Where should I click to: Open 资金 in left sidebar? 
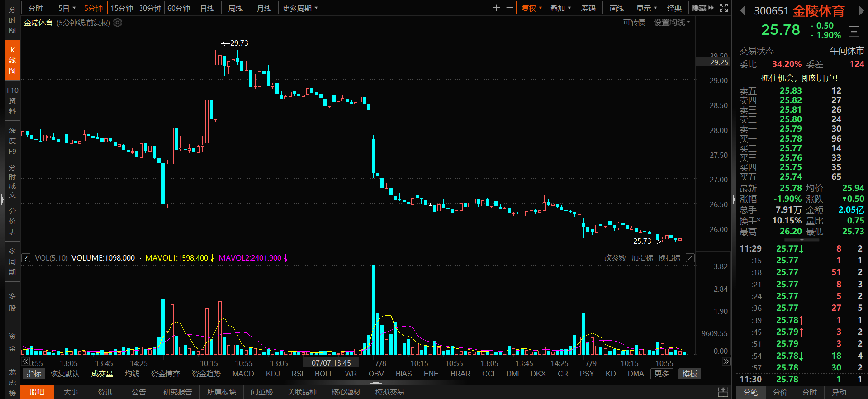[x=12, y=342]
